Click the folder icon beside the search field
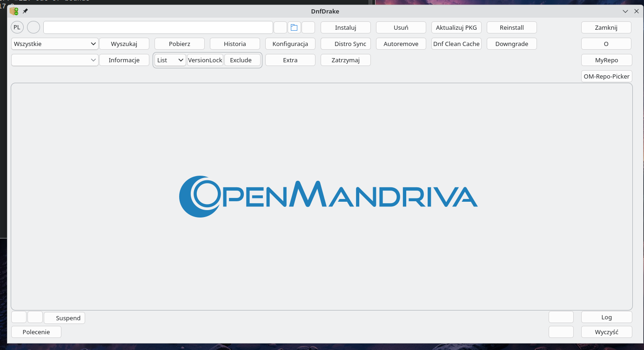 click(x=294, y=27)
